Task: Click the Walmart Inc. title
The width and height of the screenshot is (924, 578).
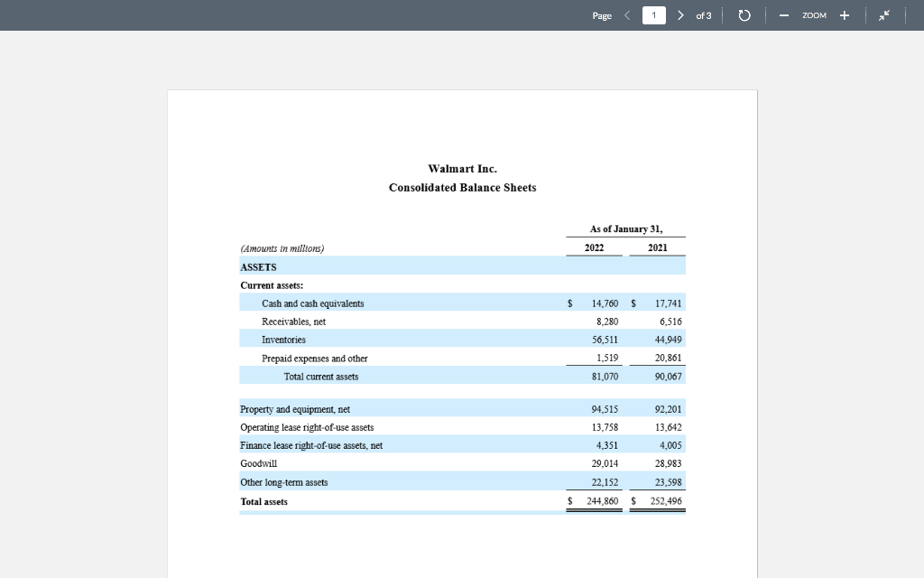Action: click(x=463, y=169)
